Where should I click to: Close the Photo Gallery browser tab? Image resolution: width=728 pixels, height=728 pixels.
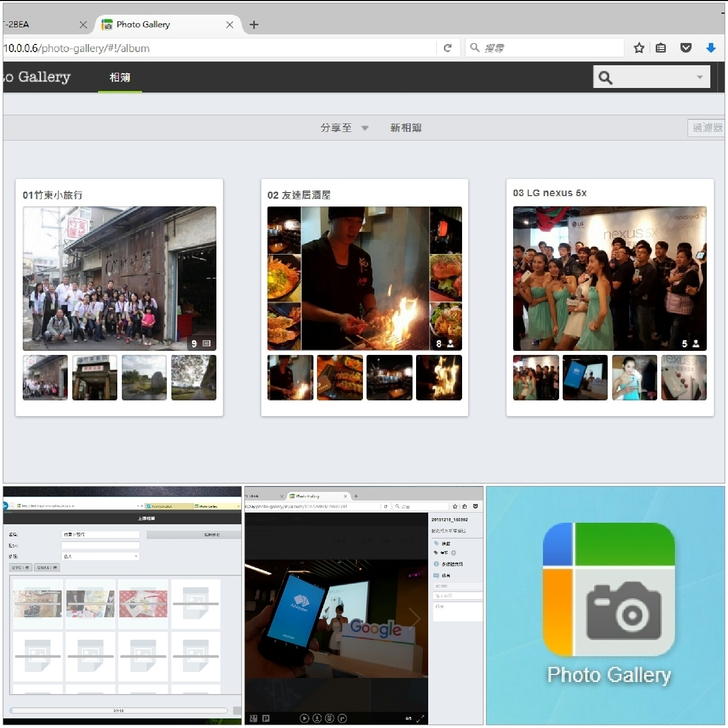tap(230, 24)
